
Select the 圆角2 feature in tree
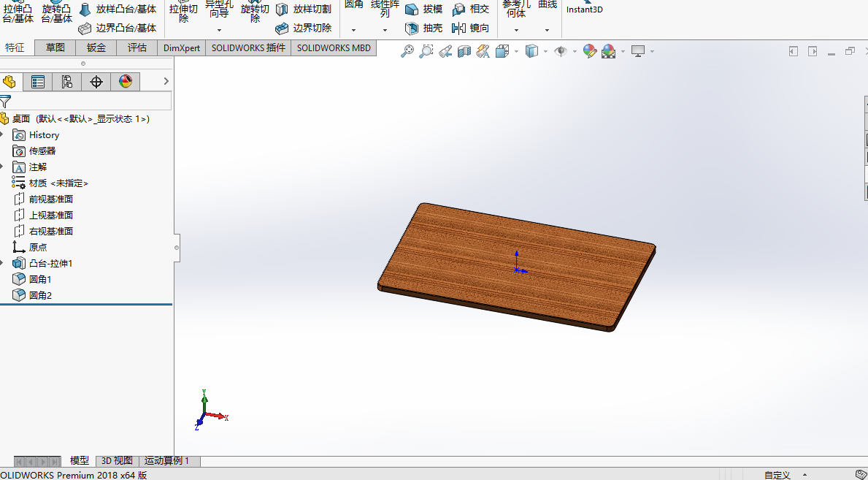tap(40, 295)
